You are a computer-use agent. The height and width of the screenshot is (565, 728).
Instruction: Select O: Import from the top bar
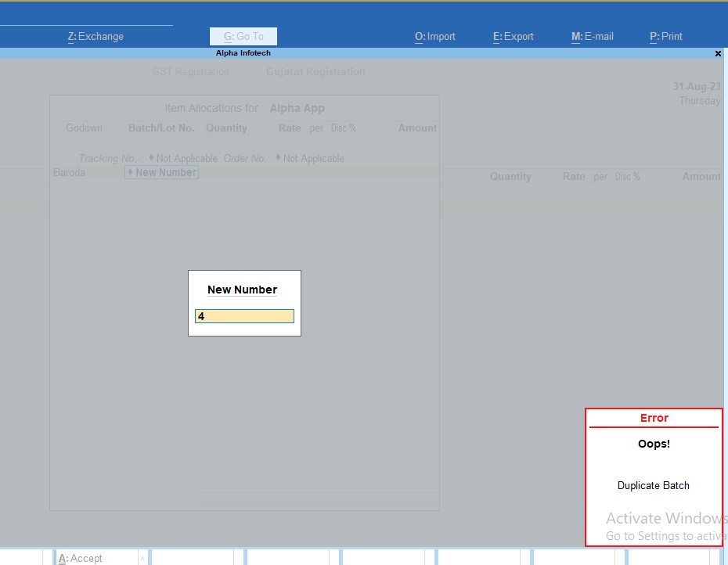tap(434, 36)
